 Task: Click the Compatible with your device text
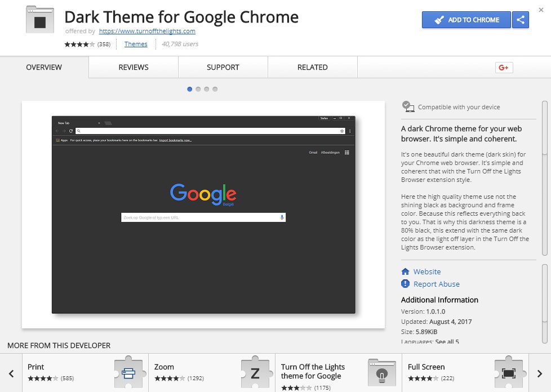(x=459, y=107)
